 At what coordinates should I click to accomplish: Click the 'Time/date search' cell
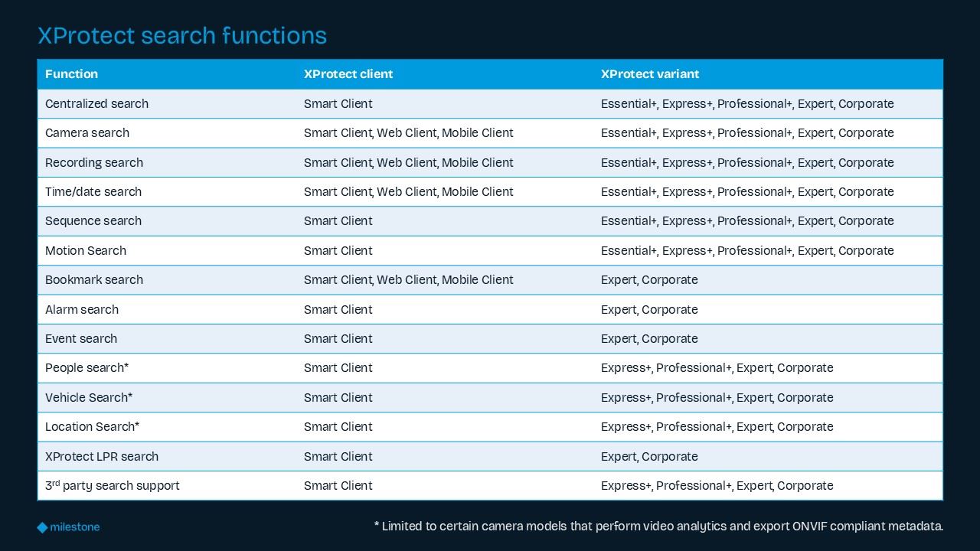[93, 192]
